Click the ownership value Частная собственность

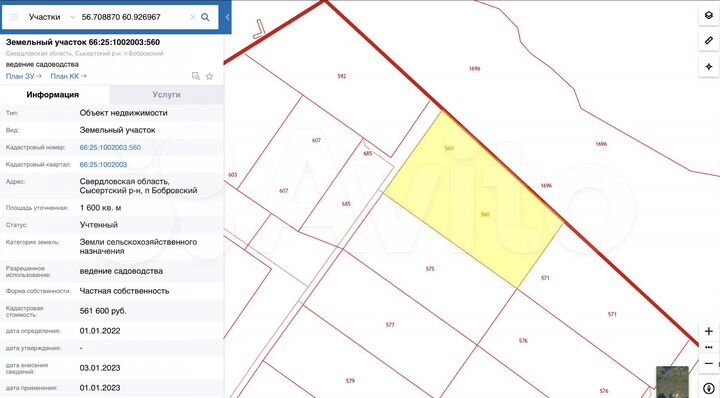coord(124,291)
